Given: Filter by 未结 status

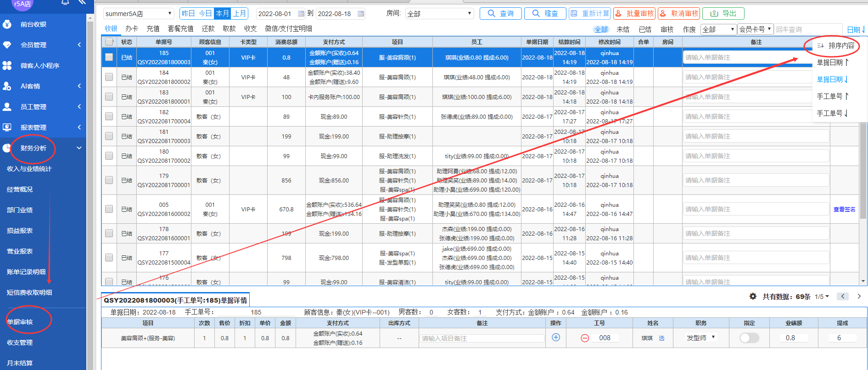Looking at the screenshot, I should click(x=623, y=29).
